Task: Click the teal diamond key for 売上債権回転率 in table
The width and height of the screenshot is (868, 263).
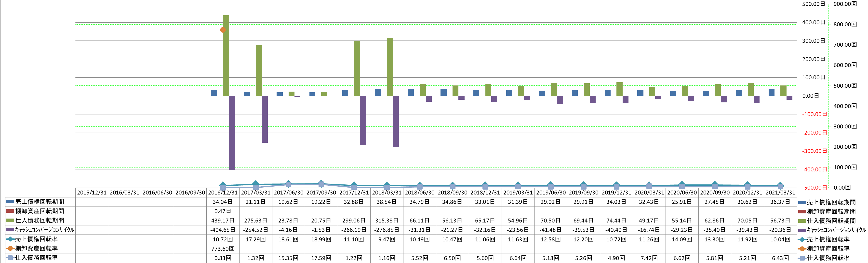Action: pos(10,239)
